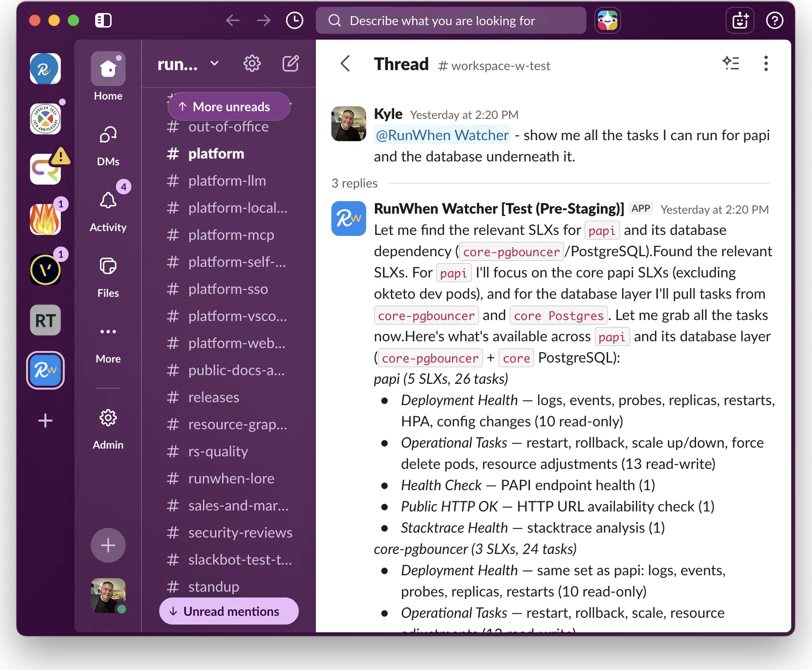Open the runwhen-lore channel
The image size is (812, 670).
[x=229, y=479]
